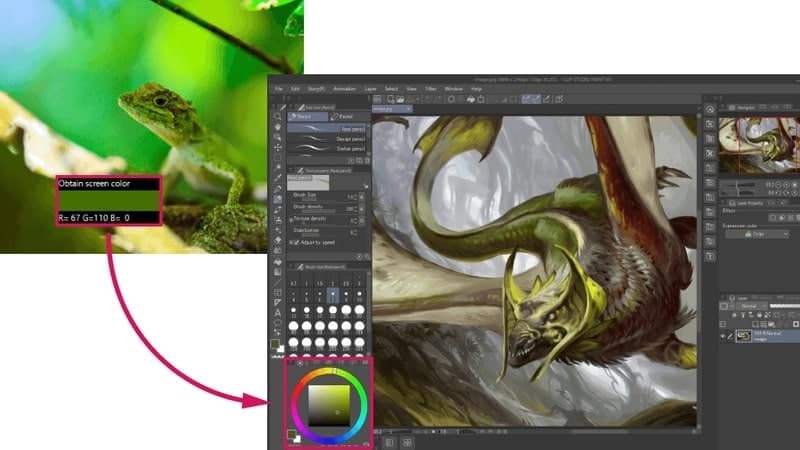Click the Brush density value stepper arrows
The width and height of the screenshot is (800, 450).
point(356,209)
